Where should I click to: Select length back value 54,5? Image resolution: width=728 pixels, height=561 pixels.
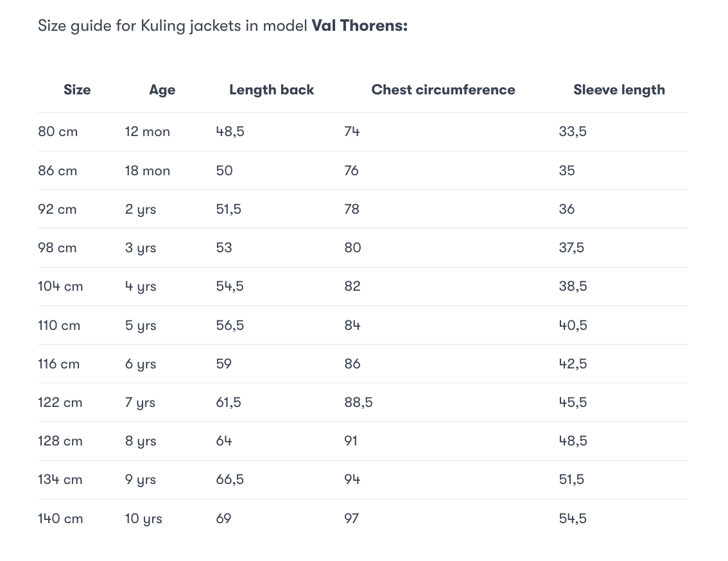tap(230, 286)
